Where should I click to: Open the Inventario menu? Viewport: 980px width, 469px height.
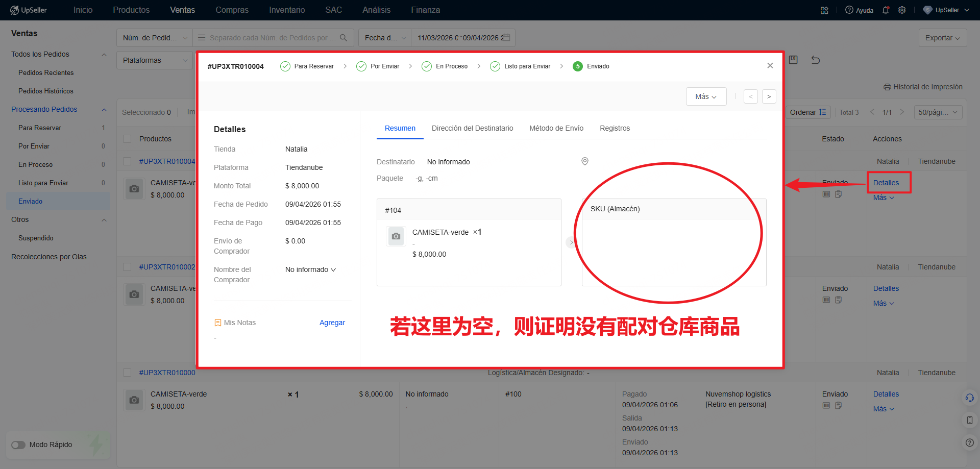tap(287, 10)
